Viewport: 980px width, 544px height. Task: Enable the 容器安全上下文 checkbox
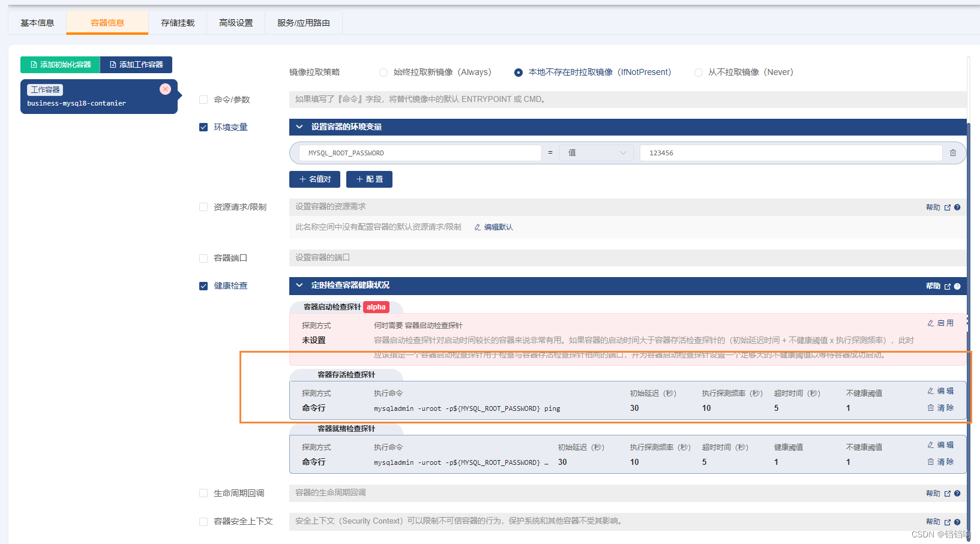203,522
